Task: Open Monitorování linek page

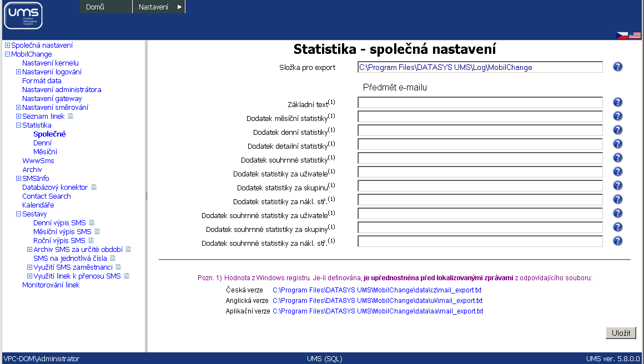Action: 51,285
